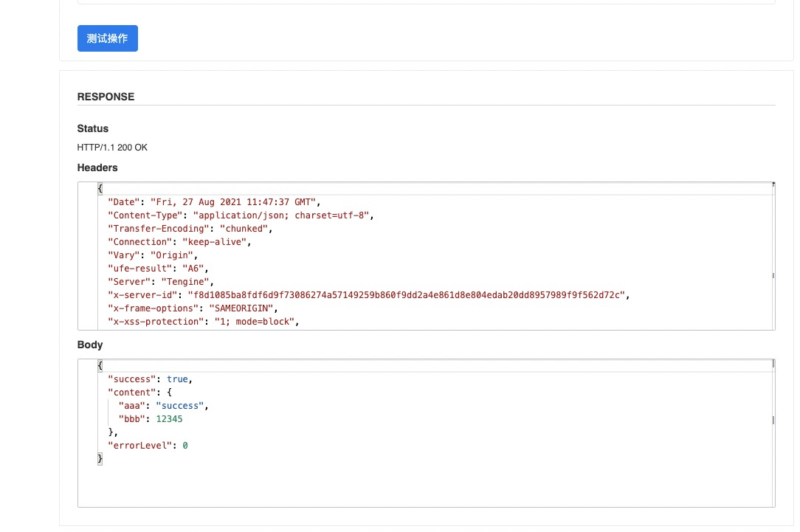This screenshot has height=532, width=800.
Task: Click the Body editor scrollbar
Action: (x=773, y=432)
